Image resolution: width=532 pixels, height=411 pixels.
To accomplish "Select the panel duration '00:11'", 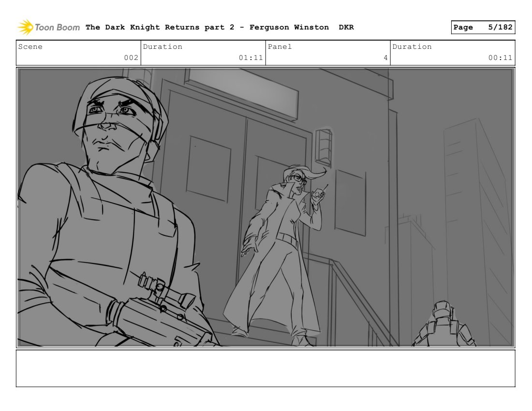I will pos(500,58).
